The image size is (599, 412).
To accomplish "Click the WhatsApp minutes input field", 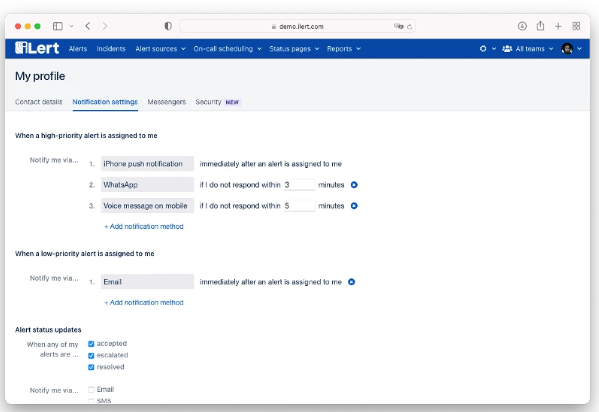I will 299,185.
